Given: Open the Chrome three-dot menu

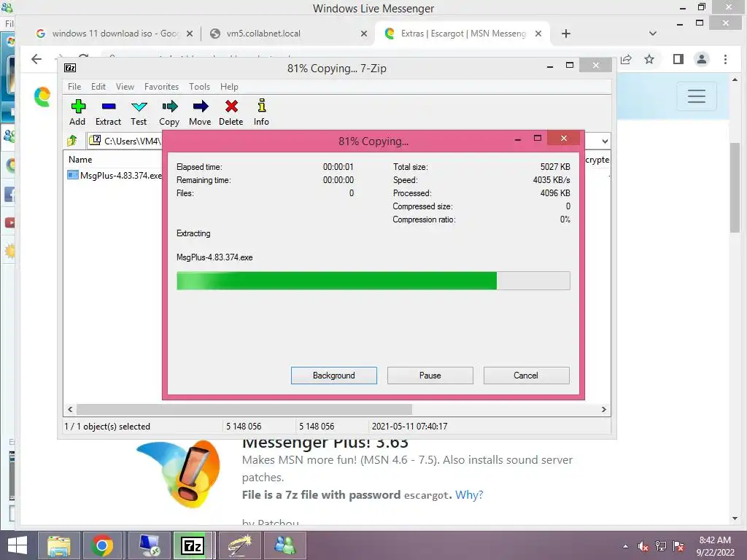Looking at the screenshot, I should click(725, 59).
